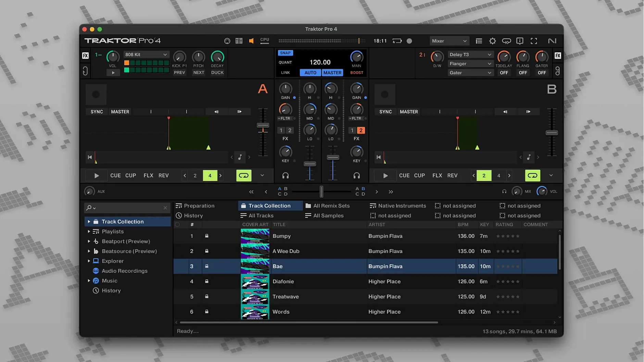The width and height of the screenshot is (644, 362).
Task: Toggle the SNAP button
Action: (x=285, y=53)
